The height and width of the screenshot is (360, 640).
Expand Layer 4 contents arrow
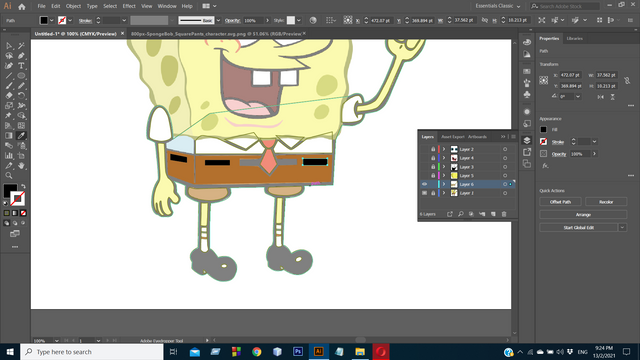[x=444, y=158]
